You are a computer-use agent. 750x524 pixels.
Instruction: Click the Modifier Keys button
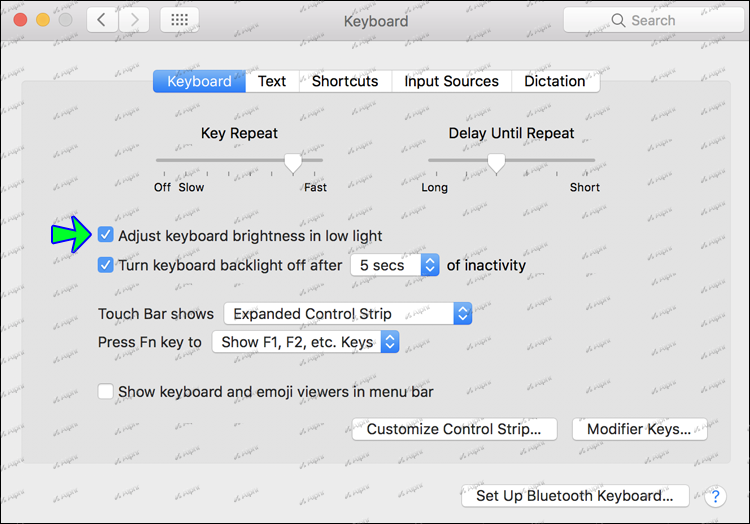tap(640, 429)
